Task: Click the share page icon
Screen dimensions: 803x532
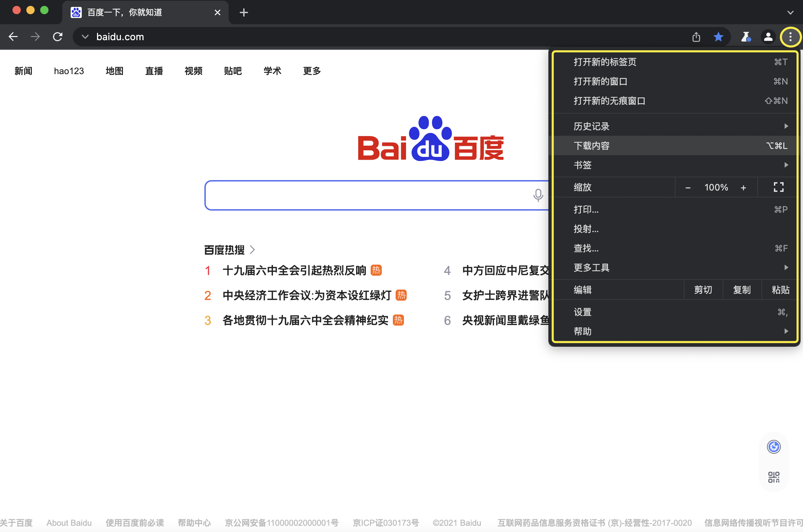Action: 696,37
